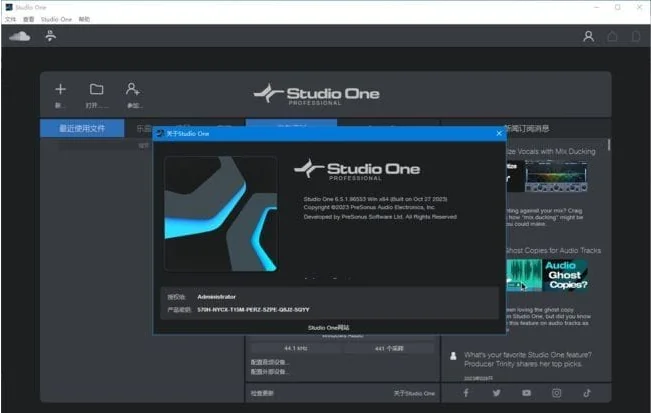Click the 配置外部设备 link
The width and height of the screenshot is (651, 413).
270,371
